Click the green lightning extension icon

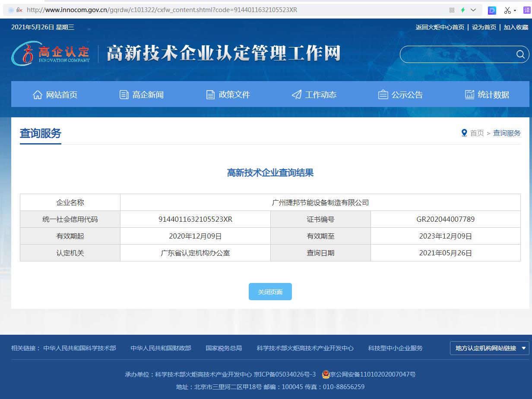pos(463,9)
